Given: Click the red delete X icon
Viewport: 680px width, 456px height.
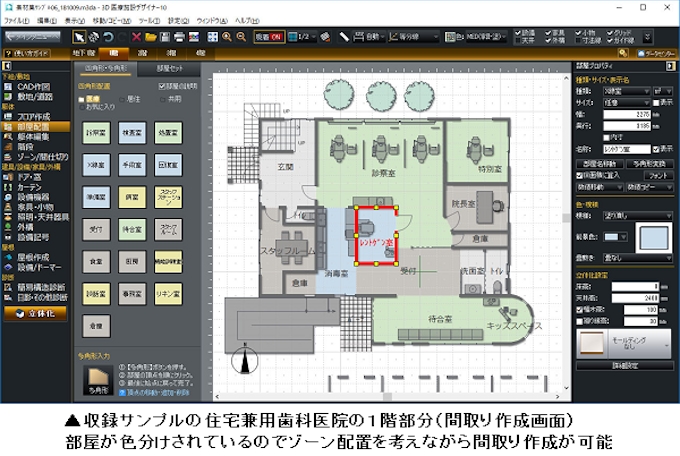Looking at the screenshot, I should pyautogui.click(x=136, y=36).
